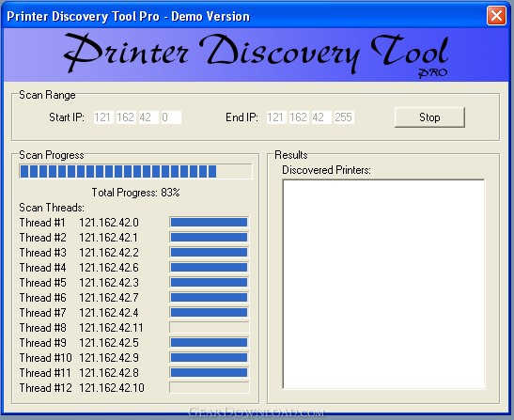Click the End IP third octet 42 field

[320, 117]
